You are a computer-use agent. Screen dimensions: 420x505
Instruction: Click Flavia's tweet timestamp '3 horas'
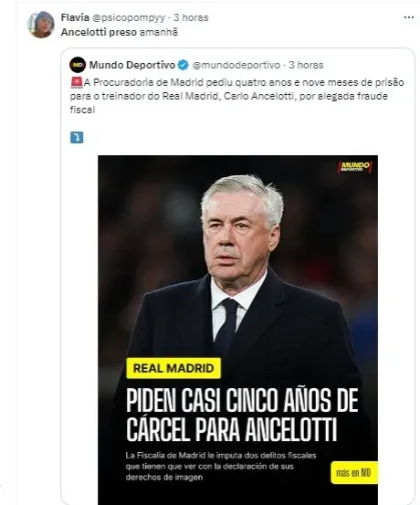pyautogui.click(x=191, y=17)
